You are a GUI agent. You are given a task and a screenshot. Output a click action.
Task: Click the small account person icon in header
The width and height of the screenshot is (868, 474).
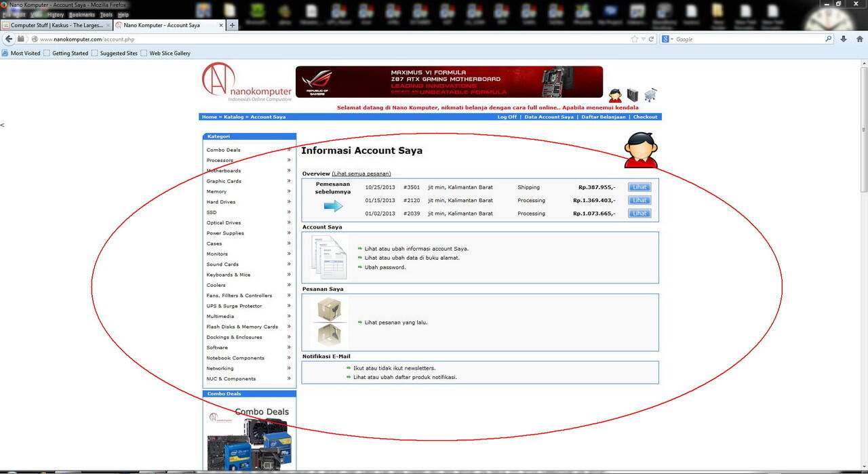[x=615, y=96]
